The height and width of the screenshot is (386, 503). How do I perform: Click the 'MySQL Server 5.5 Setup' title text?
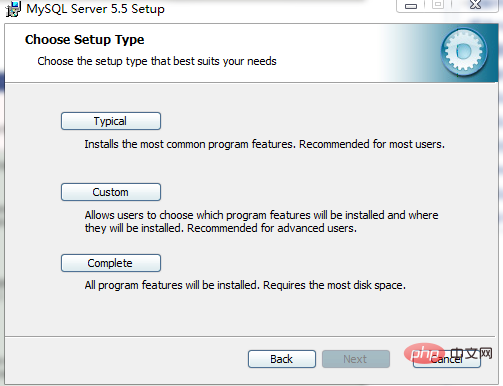point(95,9)
